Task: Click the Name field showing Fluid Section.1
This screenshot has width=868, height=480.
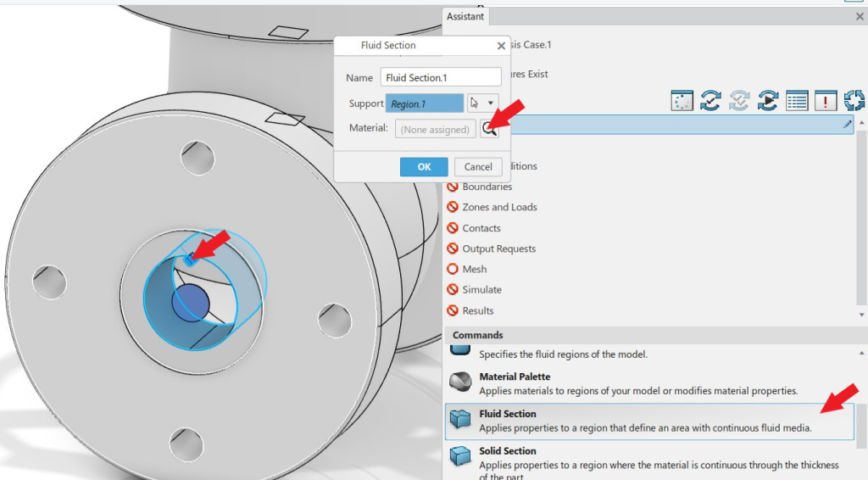Action: [441, 77]
